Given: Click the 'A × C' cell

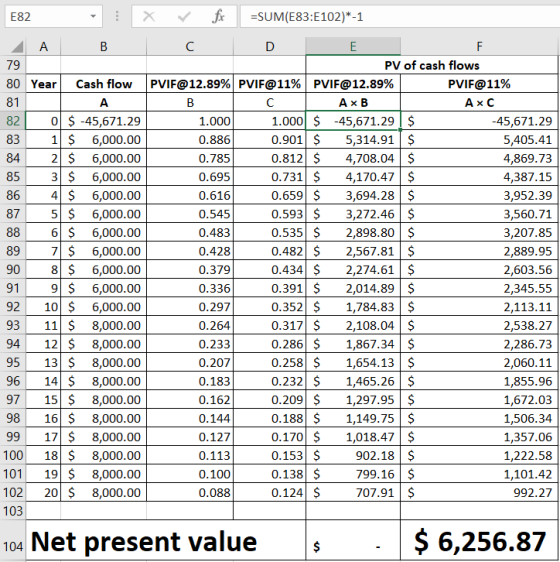Looking at the screenshot, I should pyautogui.click(x=479, y=103).
